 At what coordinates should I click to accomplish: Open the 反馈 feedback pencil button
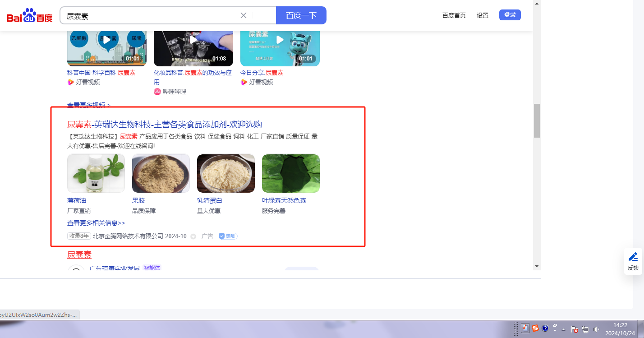coord(633,261)
